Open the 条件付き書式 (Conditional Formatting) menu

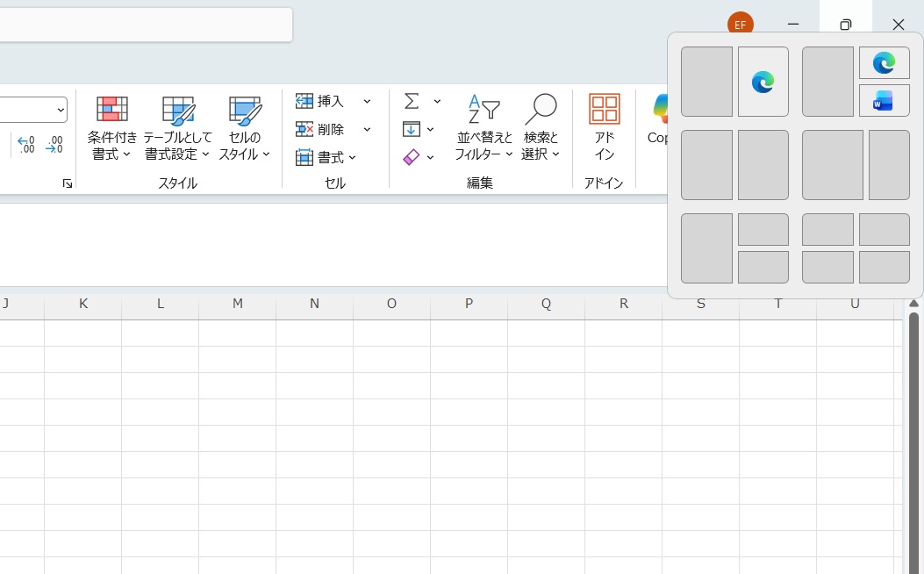click(111, 127)
